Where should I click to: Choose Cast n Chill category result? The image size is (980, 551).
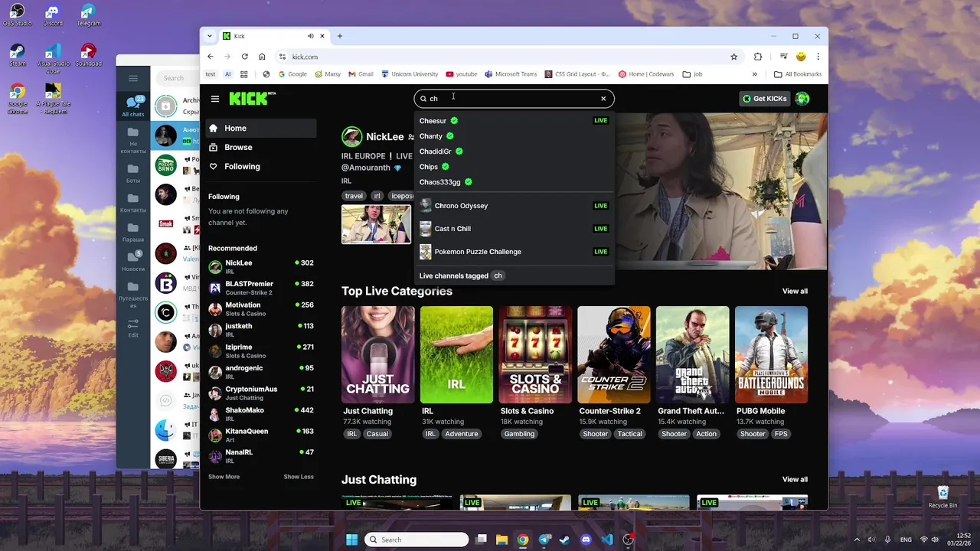tap(514, 228)
